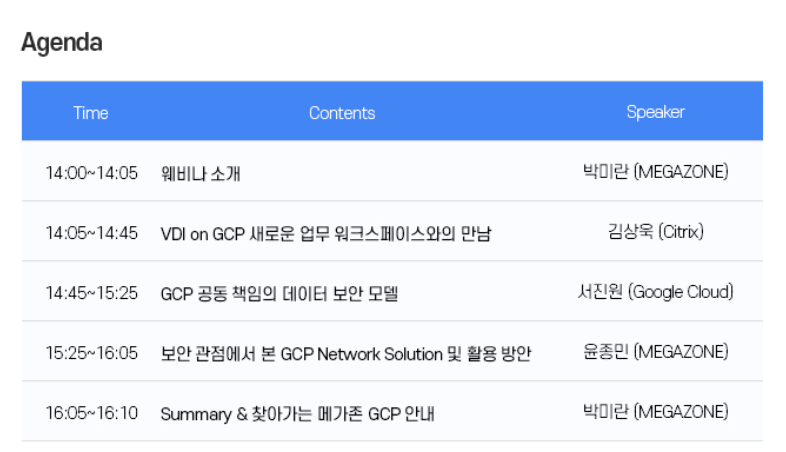Select the 14:00~14:05 time slot
Image resolution: width=786 pixels, height=452 pixels.
point(91,173)
